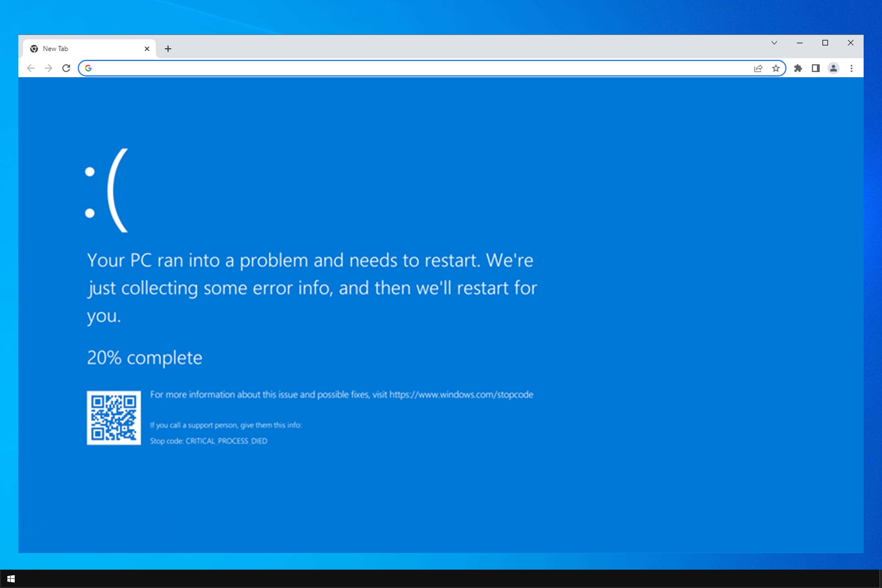Image resolution: width=882 pixels, height=588 pixels.
Task: Open the Extensions puzzle icon
Action: pyautogui.click(x=798, y=68)
